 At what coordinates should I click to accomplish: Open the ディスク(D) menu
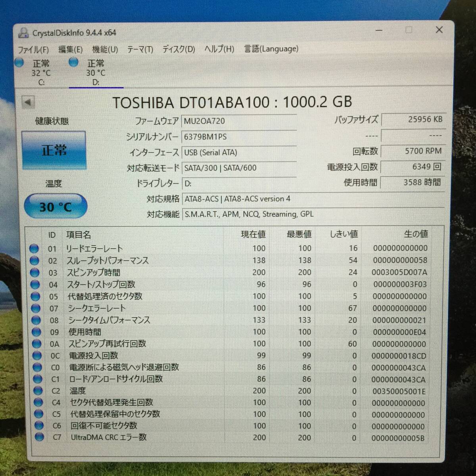click(179, 50)
